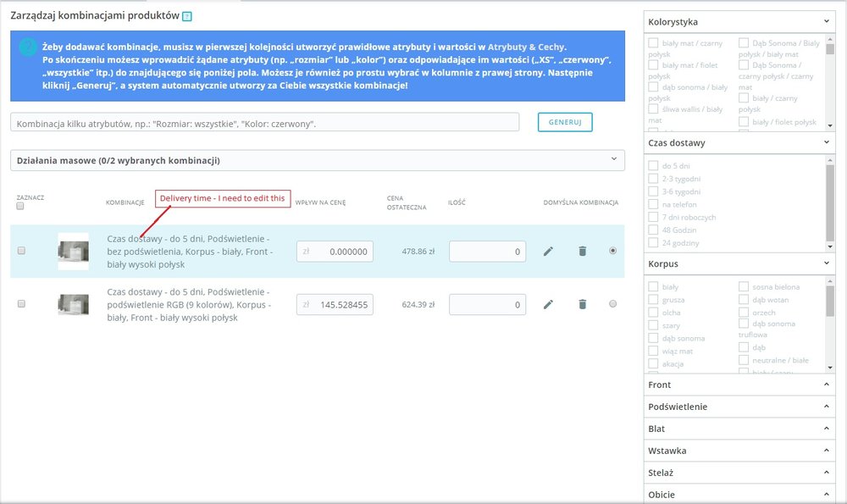Delete the 'bez podświetlenia' combination with trash icon
Image resolution: width=847 pixels, height=504 pixels.
(x=583, y=252)
